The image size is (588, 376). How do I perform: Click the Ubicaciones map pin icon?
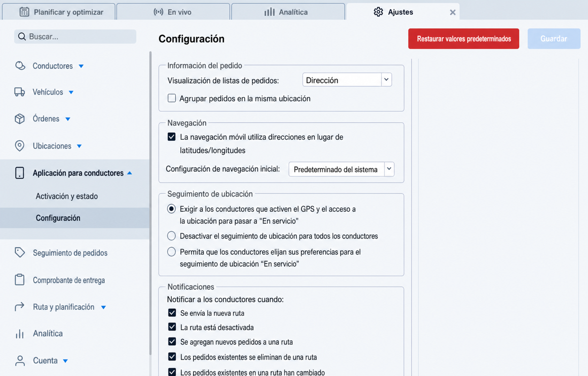[x=20, y=146]
